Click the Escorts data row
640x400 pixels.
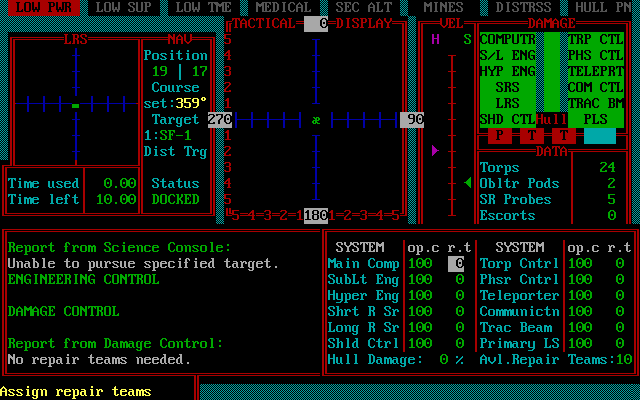548,216
